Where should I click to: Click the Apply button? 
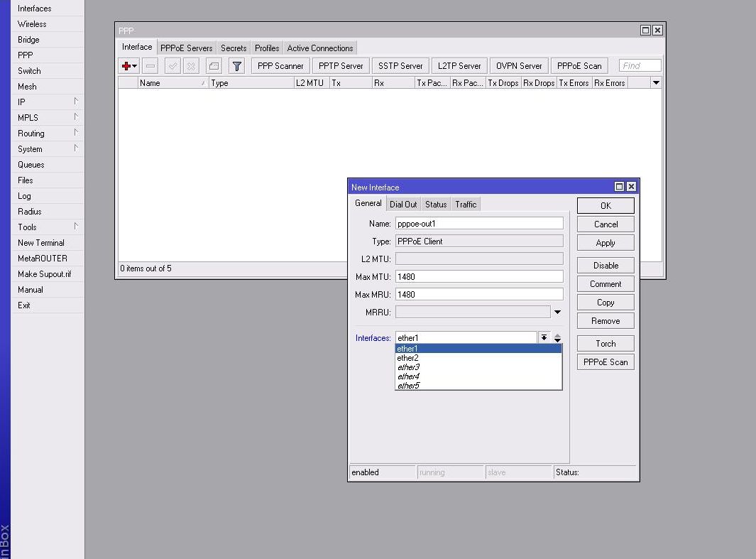(606, 243)
